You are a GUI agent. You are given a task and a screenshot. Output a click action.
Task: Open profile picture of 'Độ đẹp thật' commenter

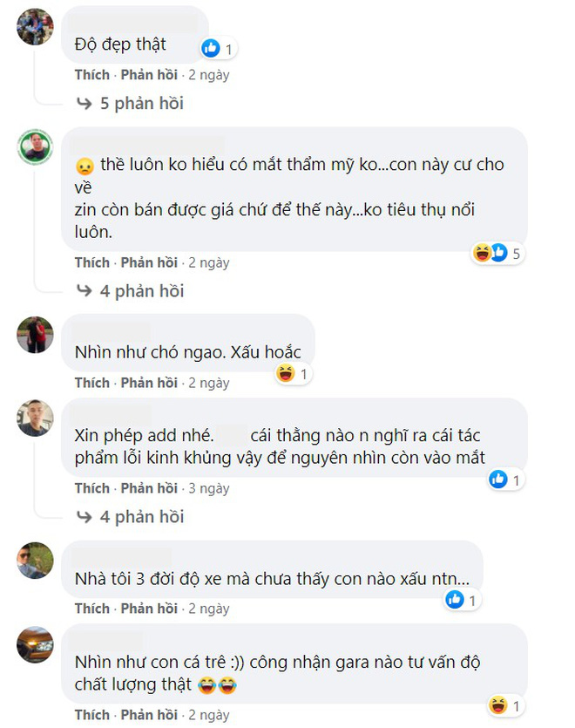(35, 26)
